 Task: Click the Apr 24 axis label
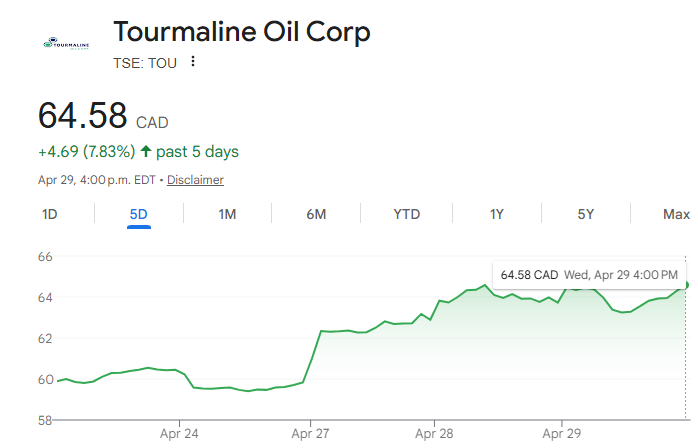pos(179,433)
